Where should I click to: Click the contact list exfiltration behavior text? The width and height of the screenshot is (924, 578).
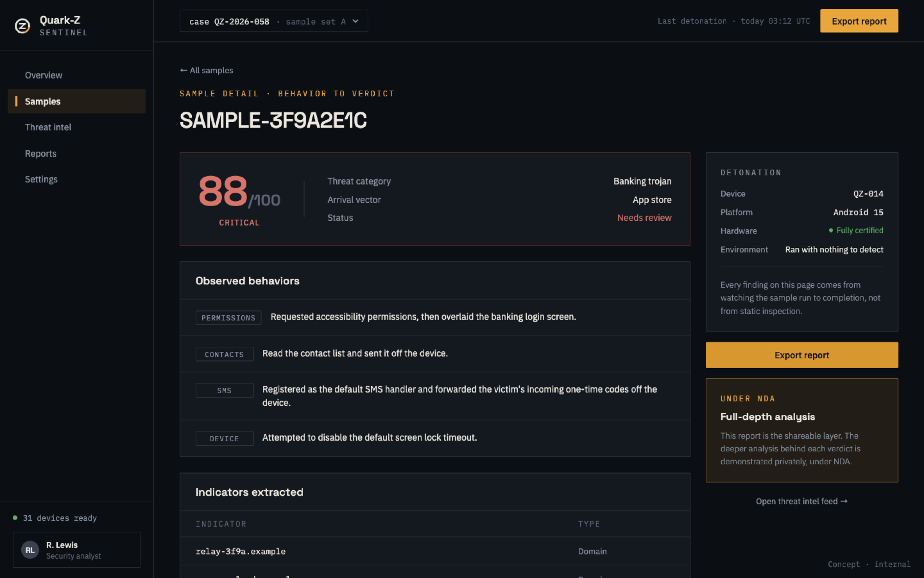(x=355, y=353)
